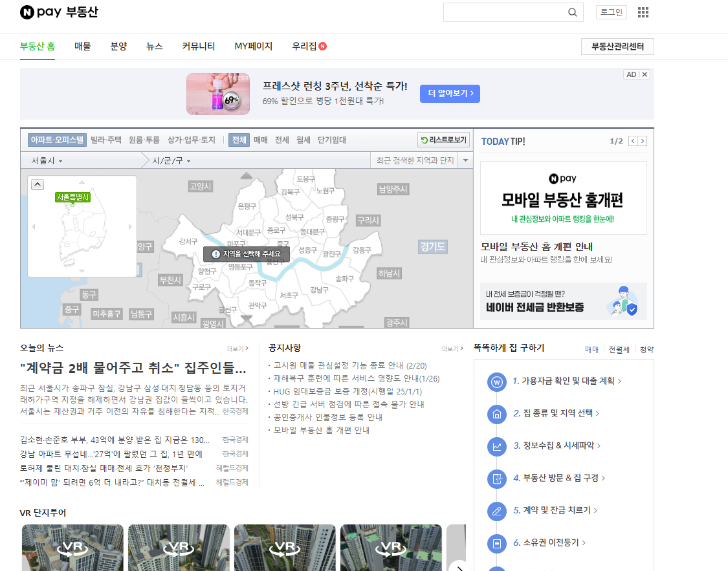Expand 부동산 방문 & 집 구경 step
Image resolution: width=728 pixels, height=571 pixels.
(x=559, y=478)
